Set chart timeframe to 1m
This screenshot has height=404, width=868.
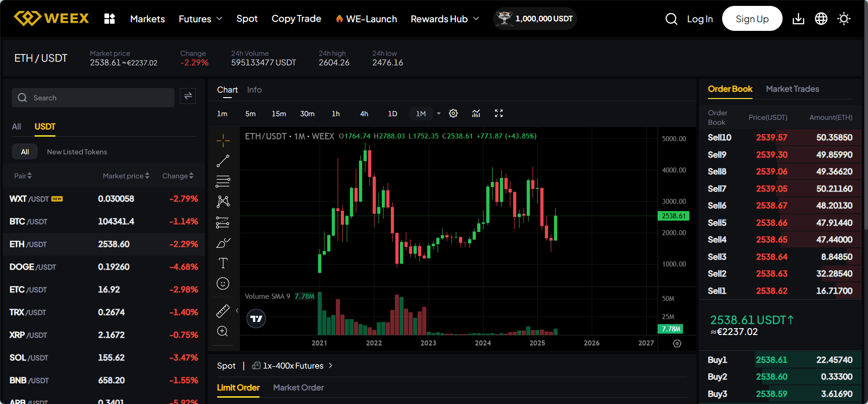(222, 113)
